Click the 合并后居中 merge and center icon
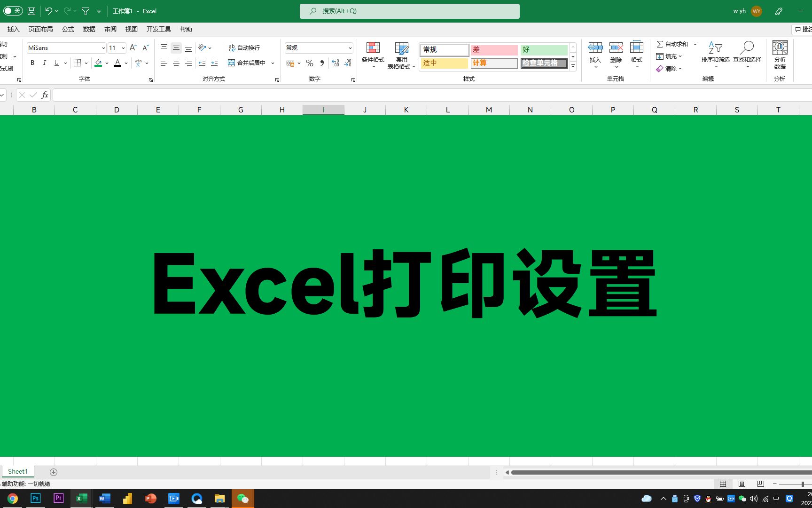 248,63
